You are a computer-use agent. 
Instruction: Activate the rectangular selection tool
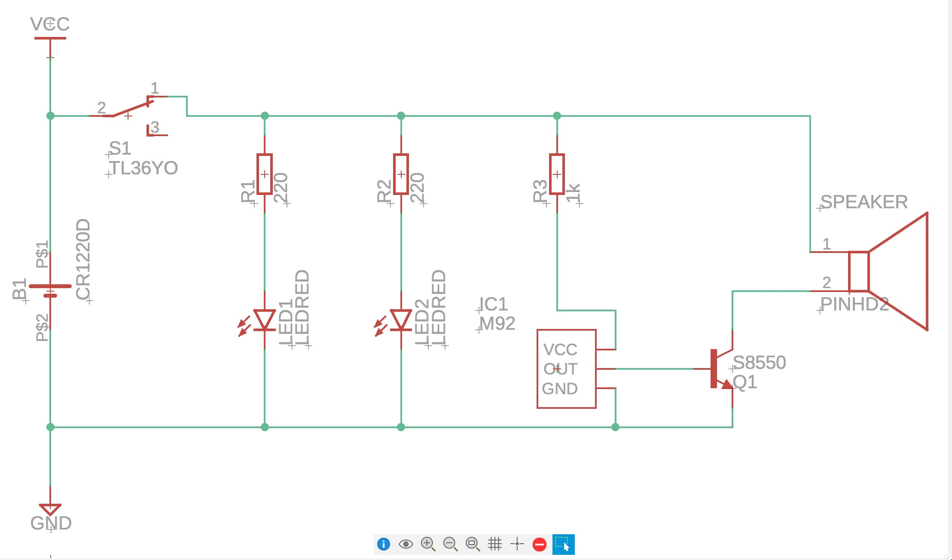point(564,544)
